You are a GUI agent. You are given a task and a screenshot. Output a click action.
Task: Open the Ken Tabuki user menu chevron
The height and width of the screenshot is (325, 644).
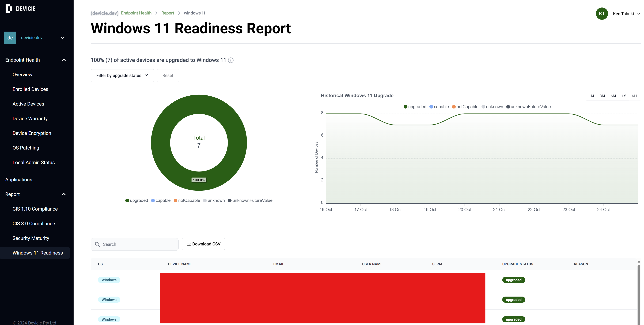(x=638, y=14)
